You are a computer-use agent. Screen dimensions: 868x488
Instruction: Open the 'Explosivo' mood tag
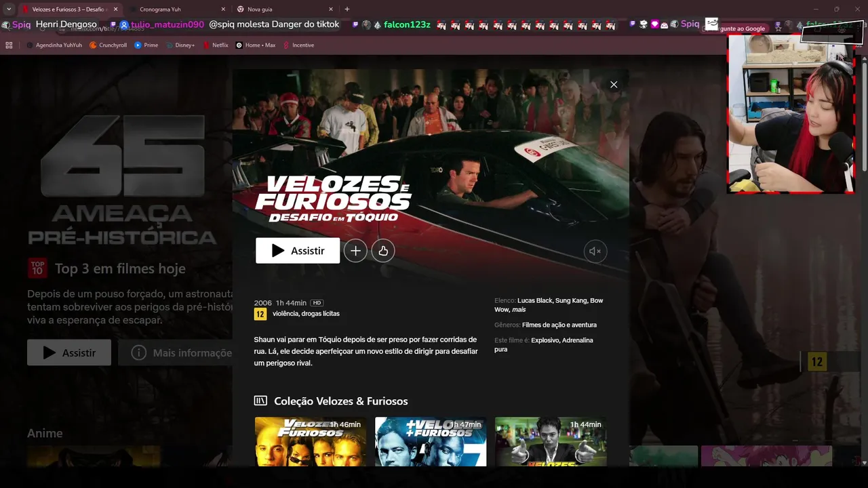[547, 340]
